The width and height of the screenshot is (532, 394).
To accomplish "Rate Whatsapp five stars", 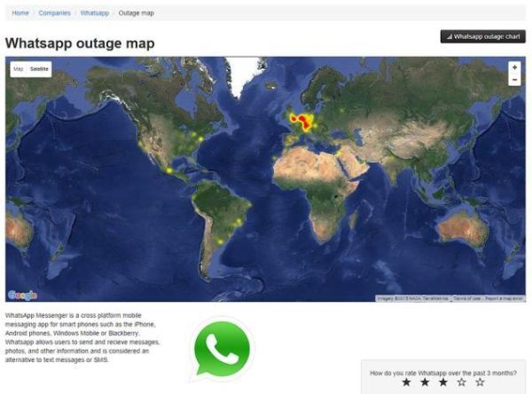I will [480, 382].
